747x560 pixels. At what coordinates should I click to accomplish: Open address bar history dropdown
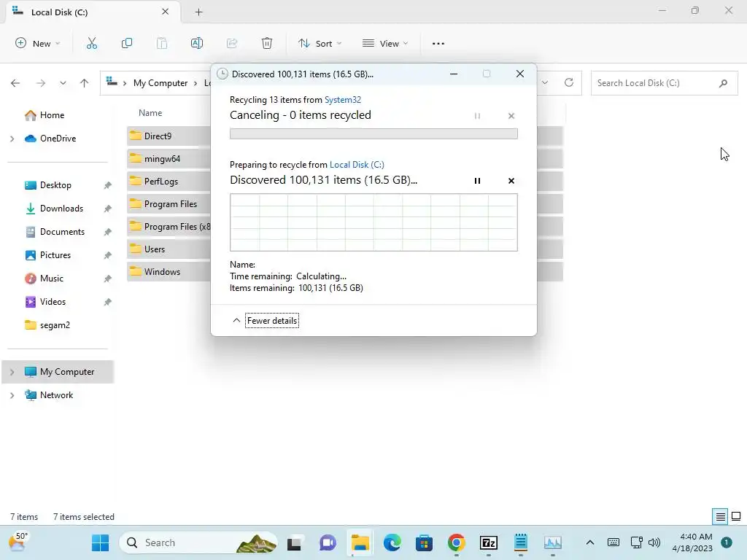click(545, 82)
